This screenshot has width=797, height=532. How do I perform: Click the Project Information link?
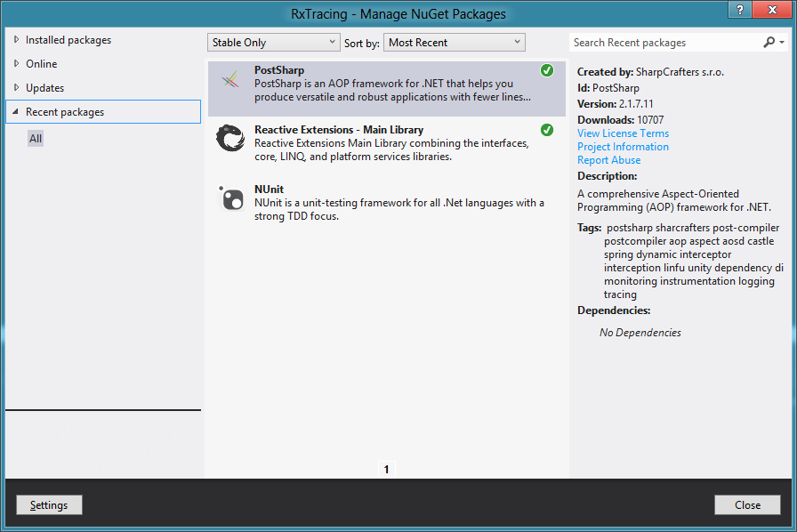pos(624,146)
